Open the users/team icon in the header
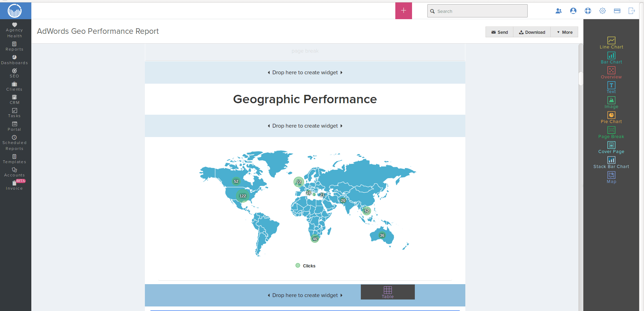The width and height of the screenshot is (644, 311). [x=559, y=11]
